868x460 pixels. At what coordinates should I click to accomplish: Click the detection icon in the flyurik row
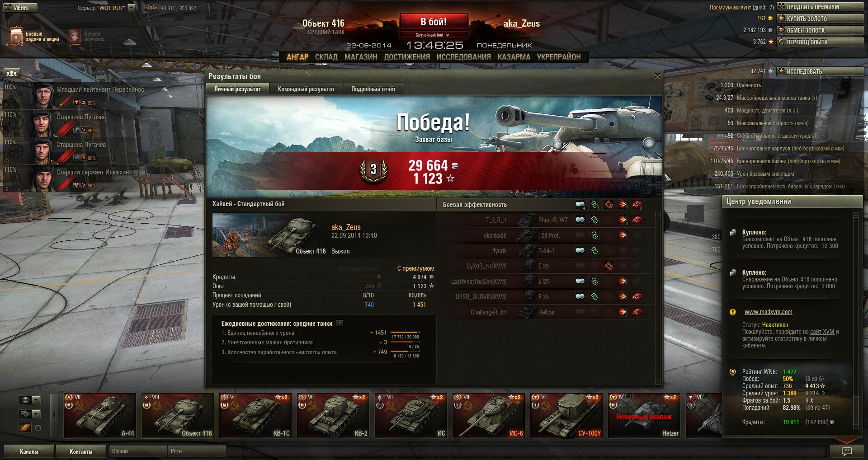[580, 251]
